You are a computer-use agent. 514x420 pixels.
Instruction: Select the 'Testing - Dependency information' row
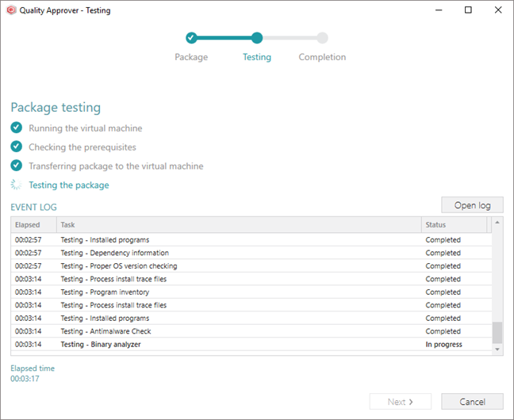coord(251,253)
